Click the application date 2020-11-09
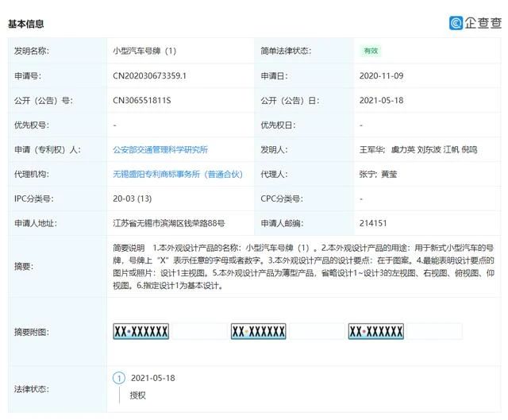The height and width of the screenshot is (420, 508). point(381,76)
